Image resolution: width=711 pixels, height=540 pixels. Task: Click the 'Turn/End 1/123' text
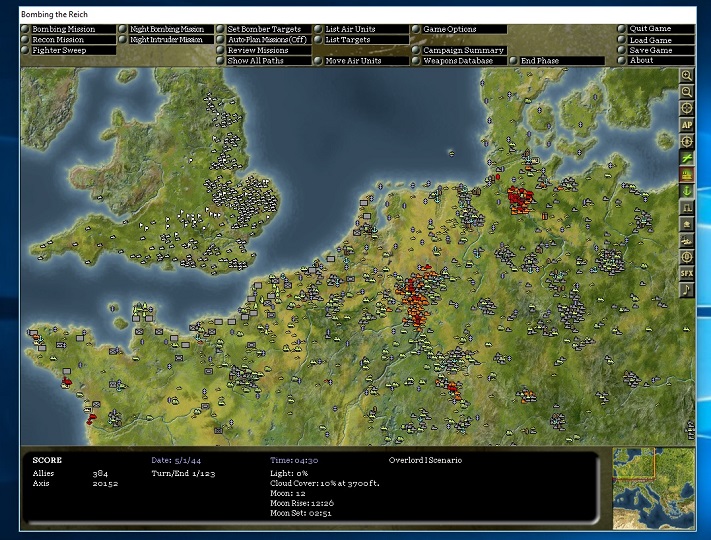click(183, 473)
